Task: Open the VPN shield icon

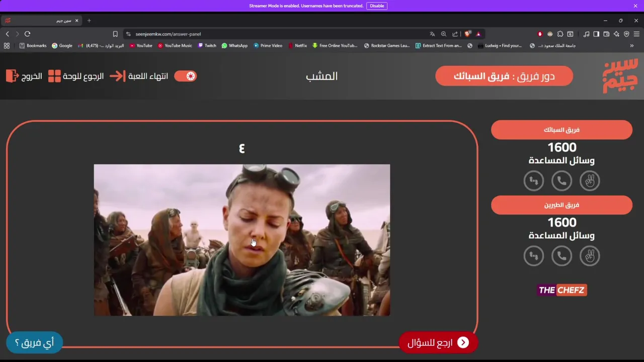Action: coord(626,34)
